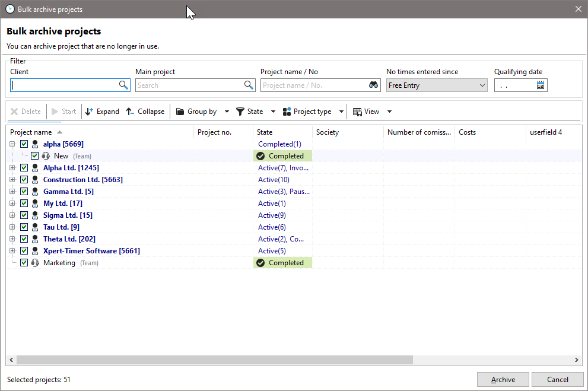Click the client icon of Construction Ltd. [5663]

click(x=35, y=180)
